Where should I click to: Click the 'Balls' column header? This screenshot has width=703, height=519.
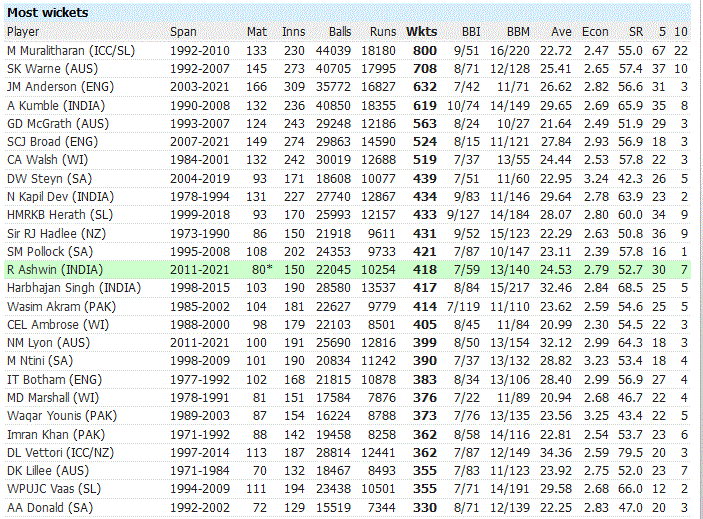[340, 32]
